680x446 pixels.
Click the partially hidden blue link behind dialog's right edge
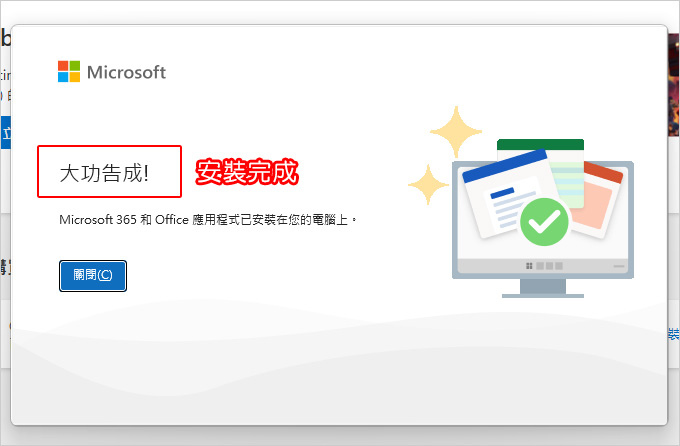[673, 334]
